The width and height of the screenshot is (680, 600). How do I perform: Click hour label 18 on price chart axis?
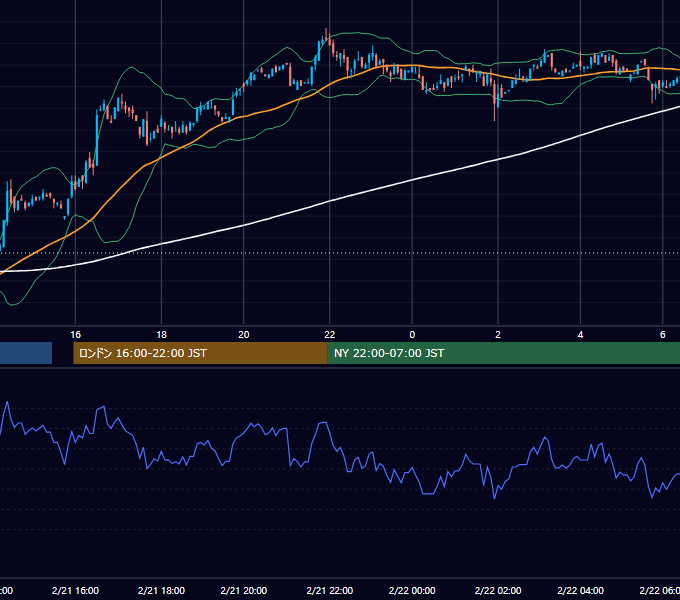pyautogui.click(x=161, y=334)
